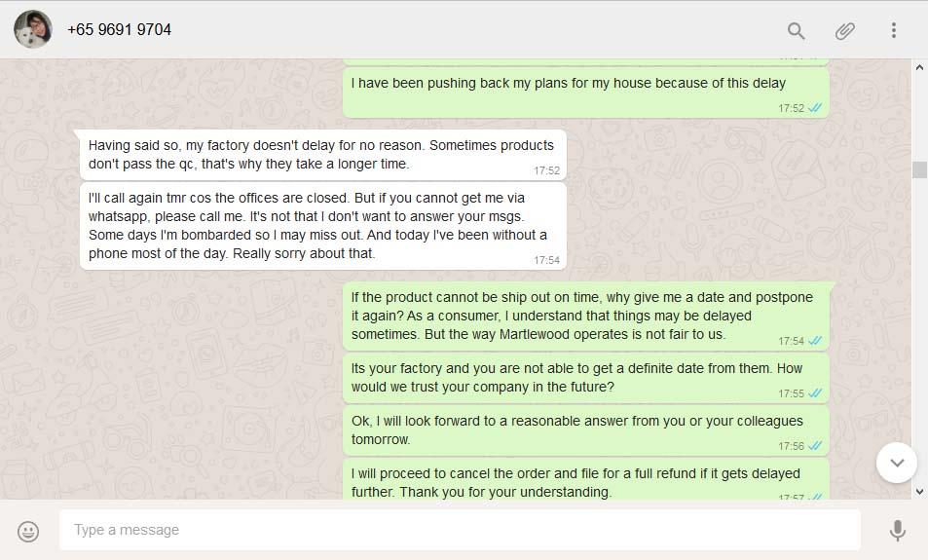Open the three-dot chat menu
The image size is (928, 560).
pos(894,30)
